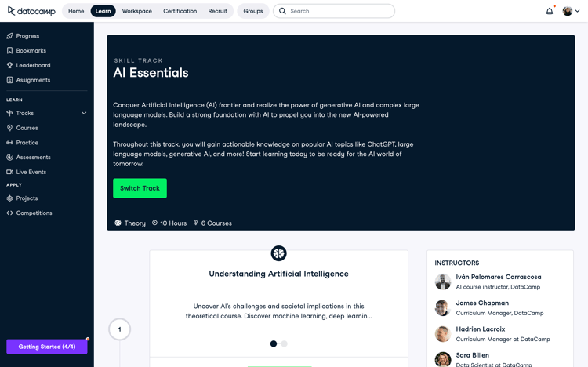Open the Bookmarks link
The height and width of the screenshot is (367, 588).
(31, 51)
